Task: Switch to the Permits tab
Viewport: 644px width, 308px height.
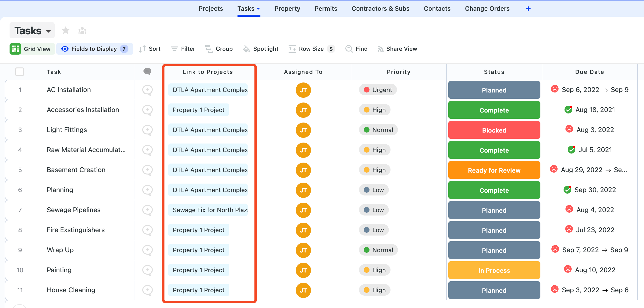Action: 326,9
